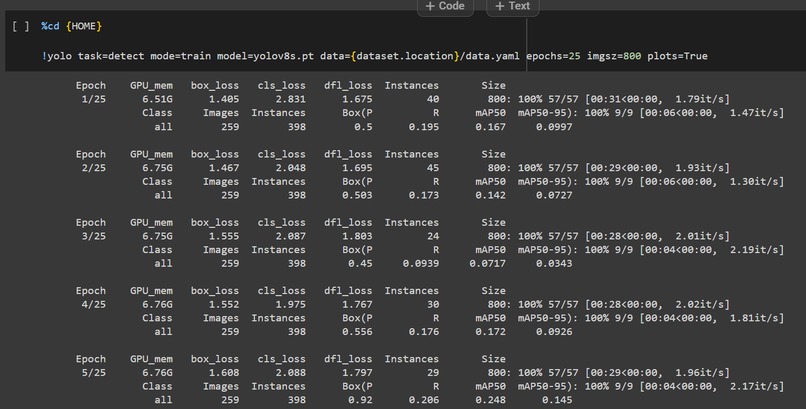
Task: Click cls_loss value 1.975
Action: [x=290, y=305]
